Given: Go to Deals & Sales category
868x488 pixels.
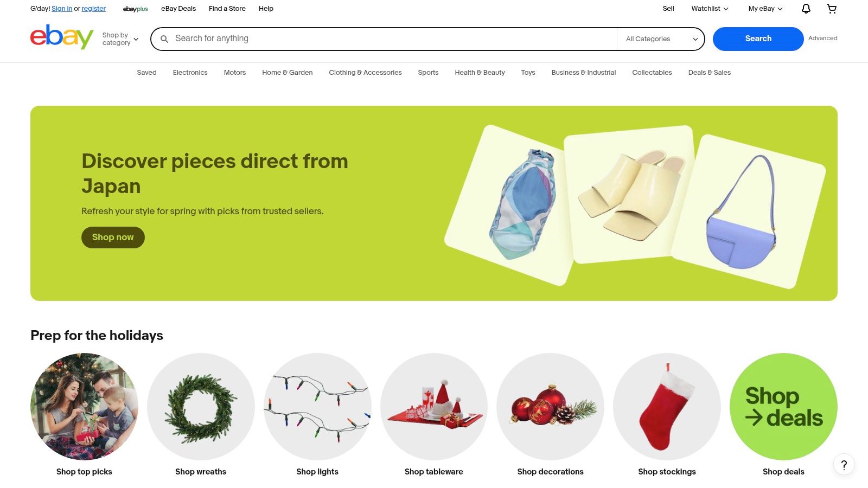Looking at the screenshot, I should click(x=709, y=73).
